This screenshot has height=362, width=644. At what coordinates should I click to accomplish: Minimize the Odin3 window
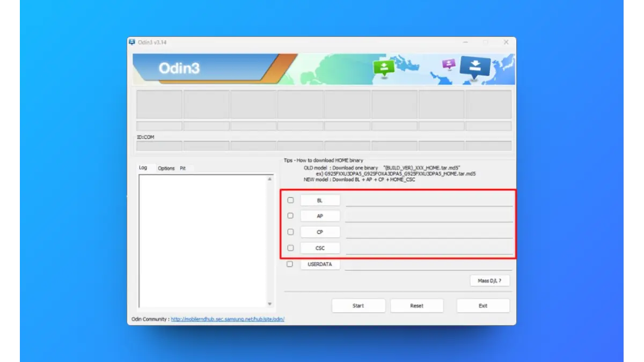coord(465,42)
